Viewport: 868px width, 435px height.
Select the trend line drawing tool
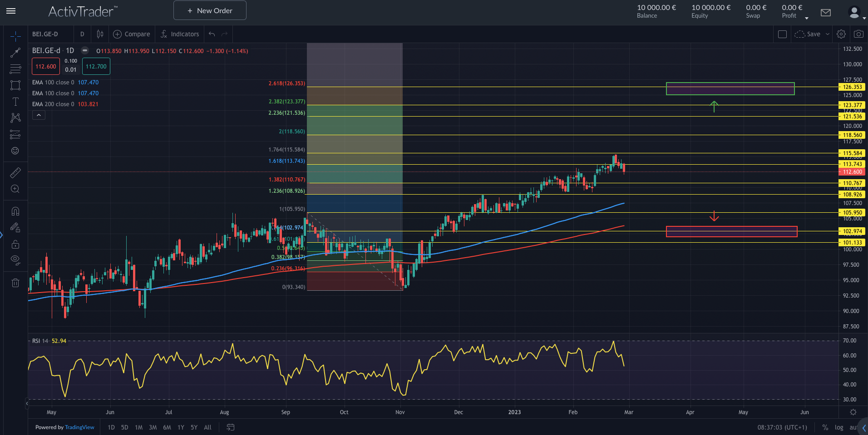pos(15,53)
